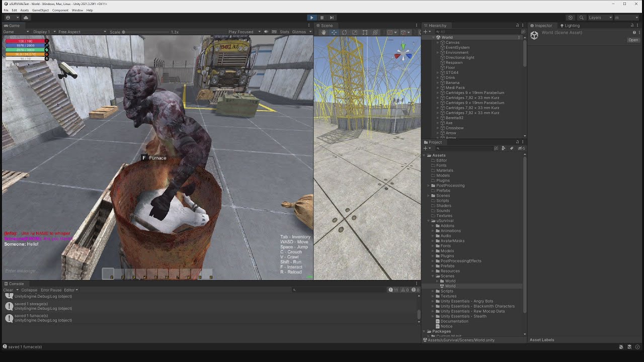644x362 pixels.
Task: Expand the Canvas object in Hierarchy
Action: click(438, 42)
